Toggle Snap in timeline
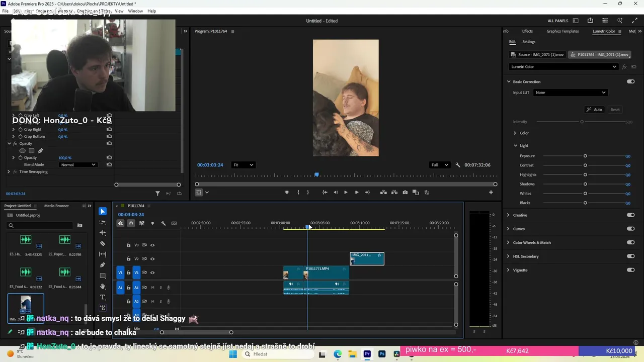This screenshot has height=362, width=644. (x=131, y=223)
